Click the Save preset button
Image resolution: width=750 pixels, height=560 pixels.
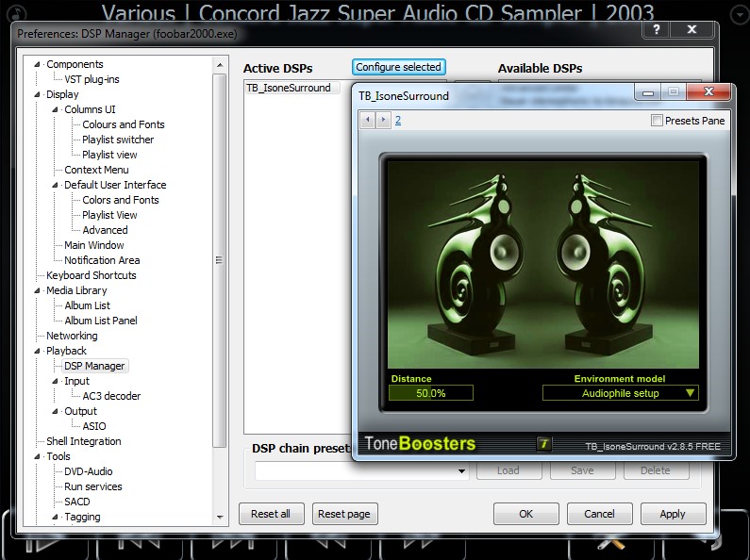point(583,470)
